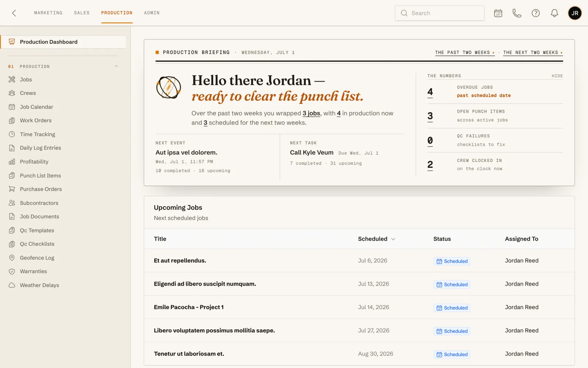Sort table by Scheduled column
The width and height of the screenshot is (588, 368).
(x=377, y=239)
